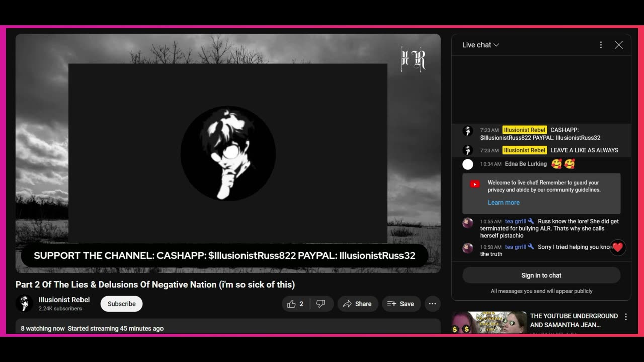Sign in to chat
The width and height of the screenshot is (644, 362).
pyautogui.click(x=541, y=275)
